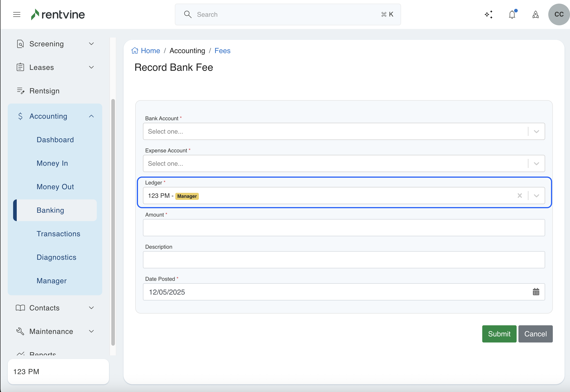Click the rocket icon in header
This screenshot has width=570, height=392.
pyautogui.click(x=536, y=14)
